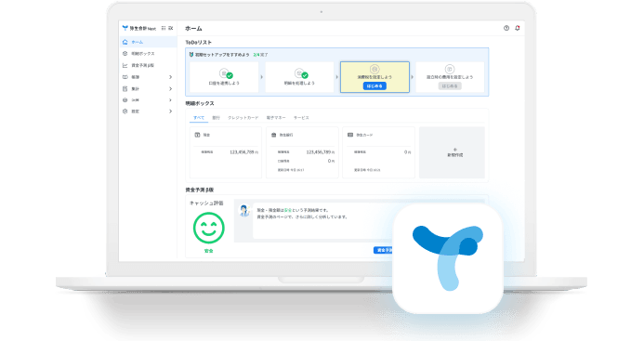This screenshot has height=341, width=644.
Task: Open the help question-mark icon
Action: pos(506,28)
